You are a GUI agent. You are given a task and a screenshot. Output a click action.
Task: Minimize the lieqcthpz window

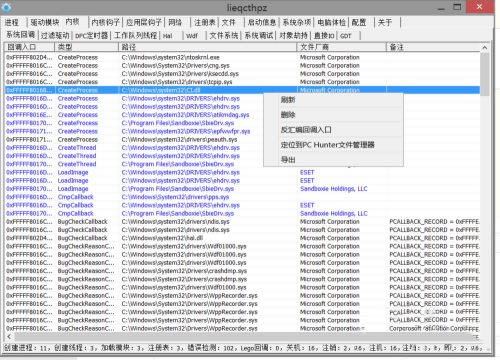coord(441,7)
